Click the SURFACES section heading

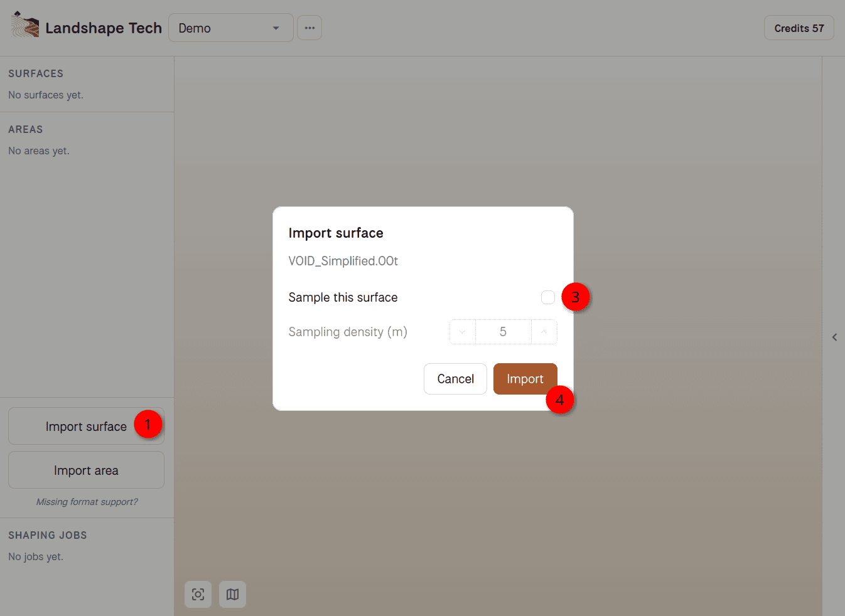(36, 73)
